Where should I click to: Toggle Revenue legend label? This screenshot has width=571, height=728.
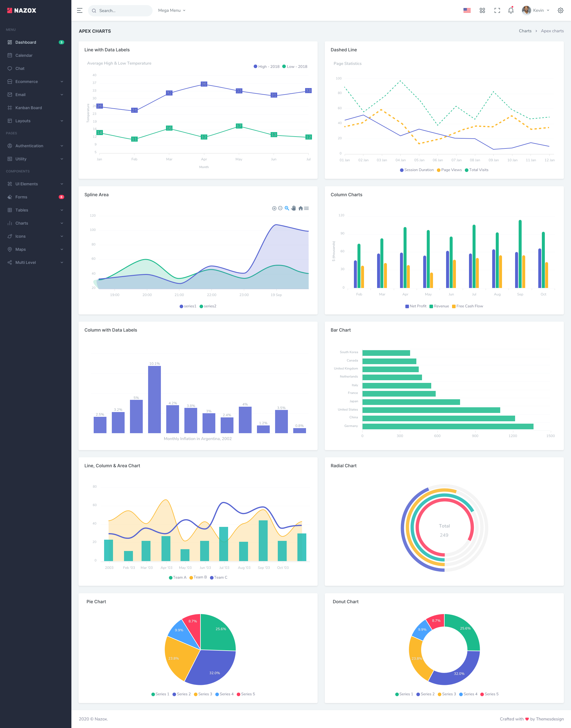pyautogui.click(x=439, y=306)
